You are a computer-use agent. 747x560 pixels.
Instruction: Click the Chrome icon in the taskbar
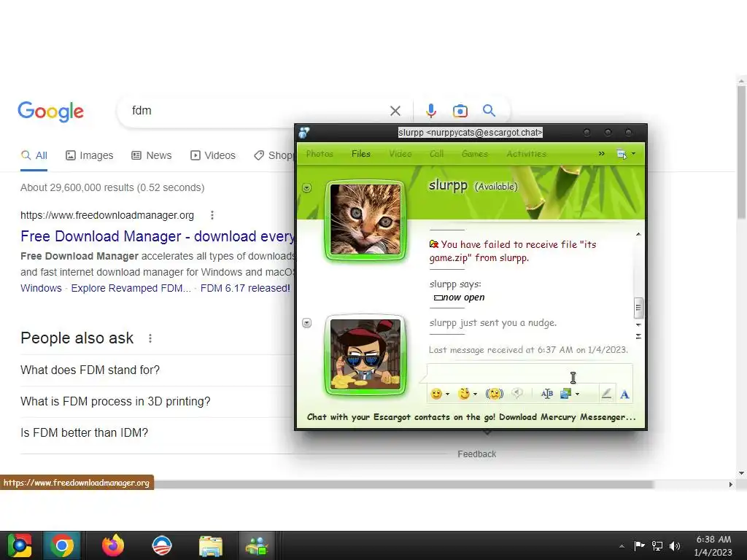click(61, 545)
